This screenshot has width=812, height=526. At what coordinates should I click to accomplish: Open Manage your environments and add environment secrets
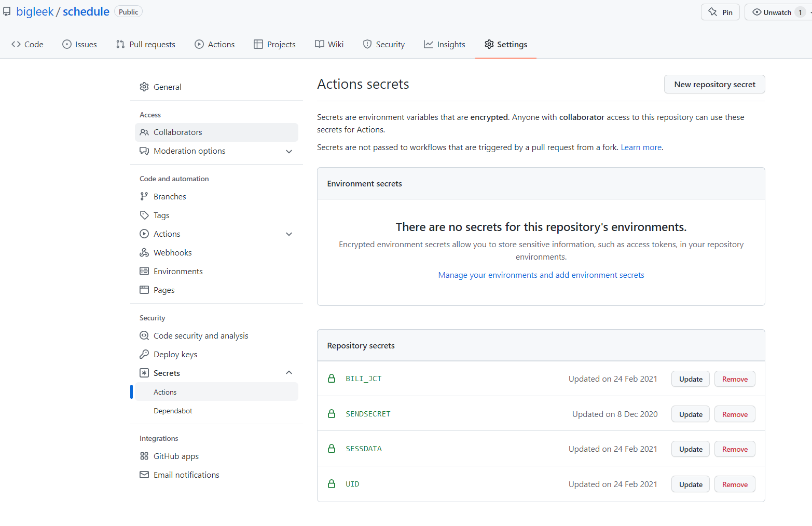pyautogui.click(x=541, y=275)
